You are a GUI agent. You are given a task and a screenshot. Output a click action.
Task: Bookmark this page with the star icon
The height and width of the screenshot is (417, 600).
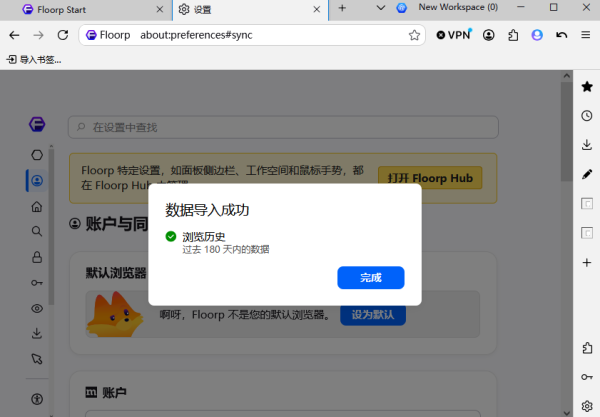[414, 35]
